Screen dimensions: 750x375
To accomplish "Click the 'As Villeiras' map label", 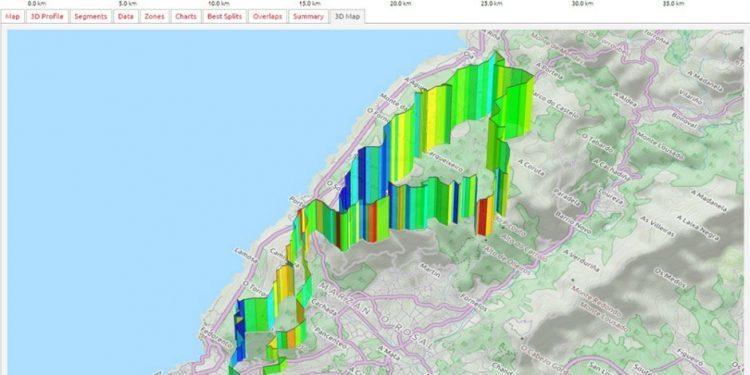I will (658, 225).
